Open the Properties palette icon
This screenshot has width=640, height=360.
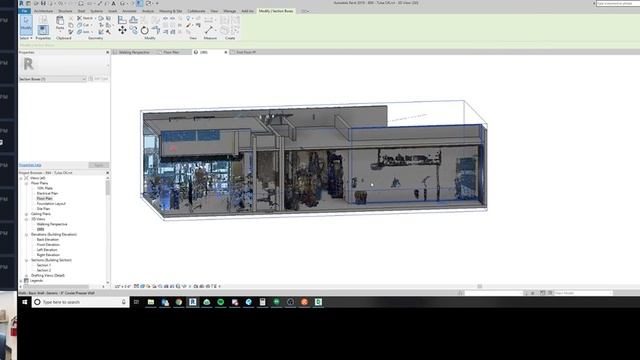(x=43, y=29)
